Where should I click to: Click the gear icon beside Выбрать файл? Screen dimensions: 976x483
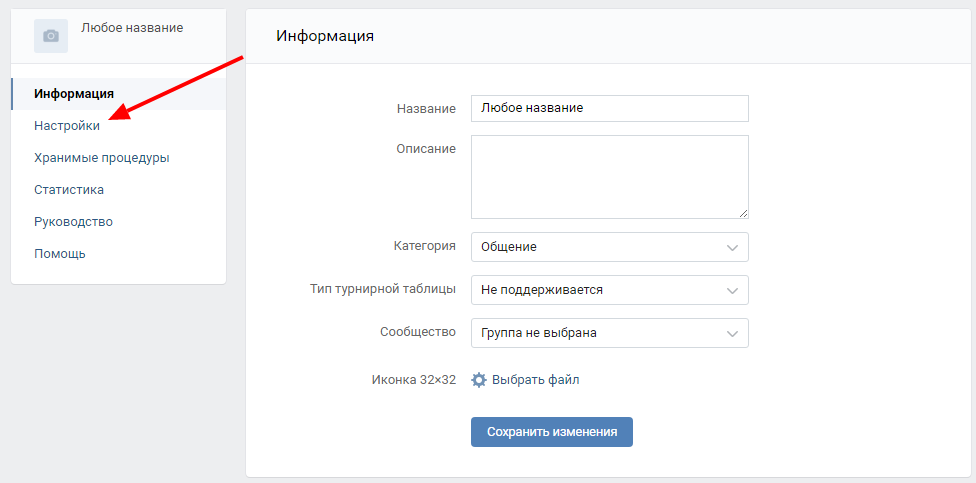[x=479, y=380]
